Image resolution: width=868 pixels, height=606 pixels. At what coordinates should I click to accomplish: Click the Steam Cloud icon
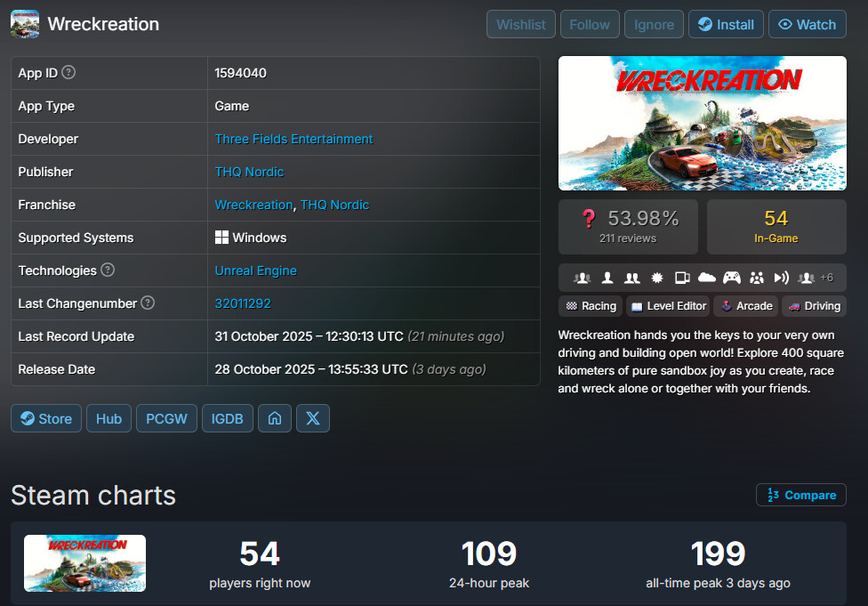(707, 278)
